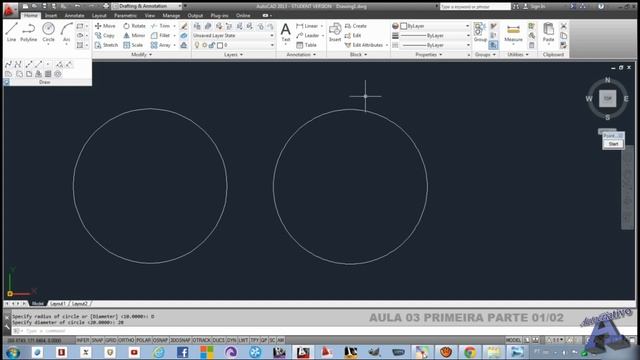
Task: Click Sign In link
Action: point(537,7)
